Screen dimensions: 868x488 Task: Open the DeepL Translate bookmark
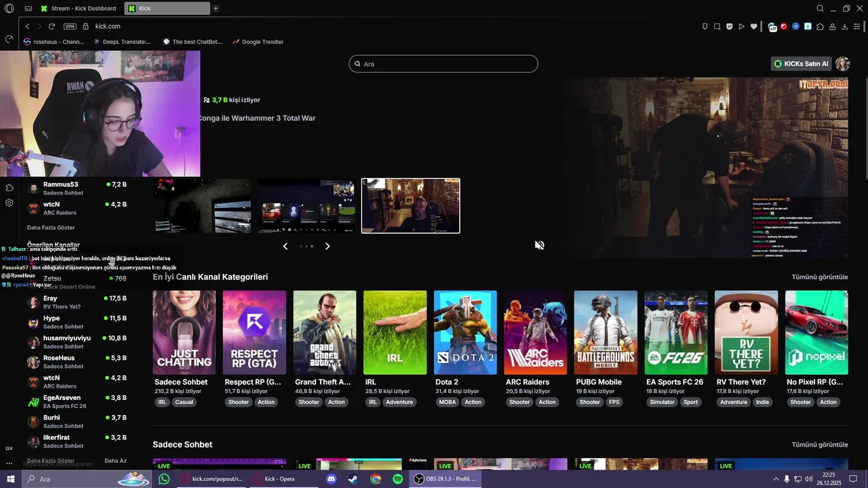[122, 41]
